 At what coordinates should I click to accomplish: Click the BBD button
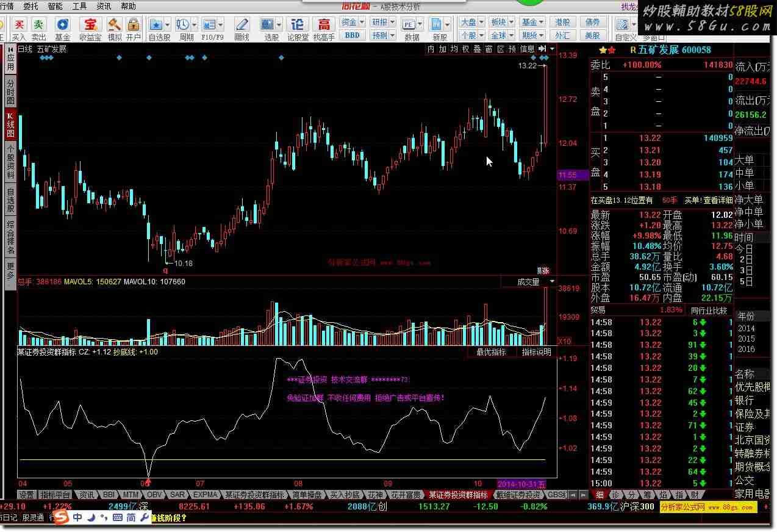352,35
